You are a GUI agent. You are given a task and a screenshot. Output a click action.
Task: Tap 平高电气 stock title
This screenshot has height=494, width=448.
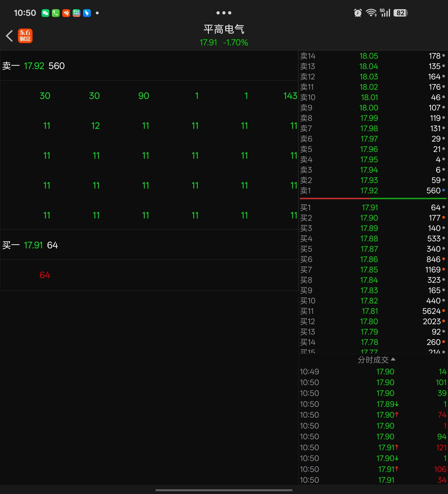click(224, 29)
